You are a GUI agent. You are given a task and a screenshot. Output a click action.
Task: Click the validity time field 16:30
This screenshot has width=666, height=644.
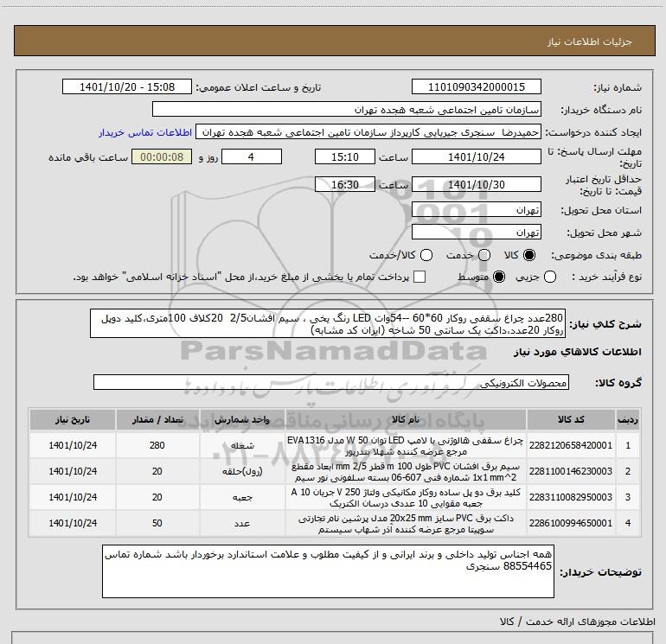click(345, 184)
